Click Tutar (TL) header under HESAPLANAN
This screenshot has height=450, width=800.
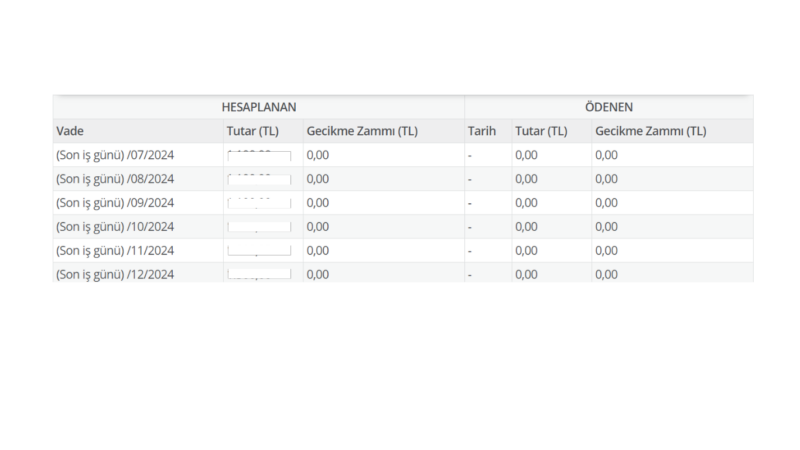click(252, 131)
